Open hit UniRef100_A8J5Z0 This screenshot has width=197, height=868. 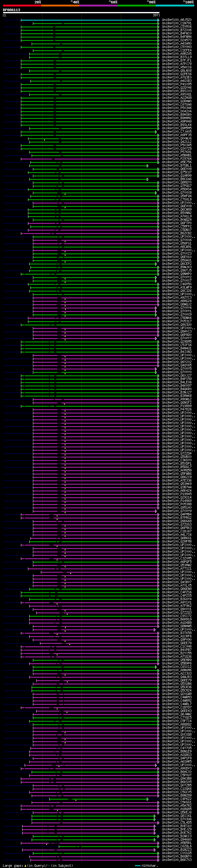pos(177,20)
